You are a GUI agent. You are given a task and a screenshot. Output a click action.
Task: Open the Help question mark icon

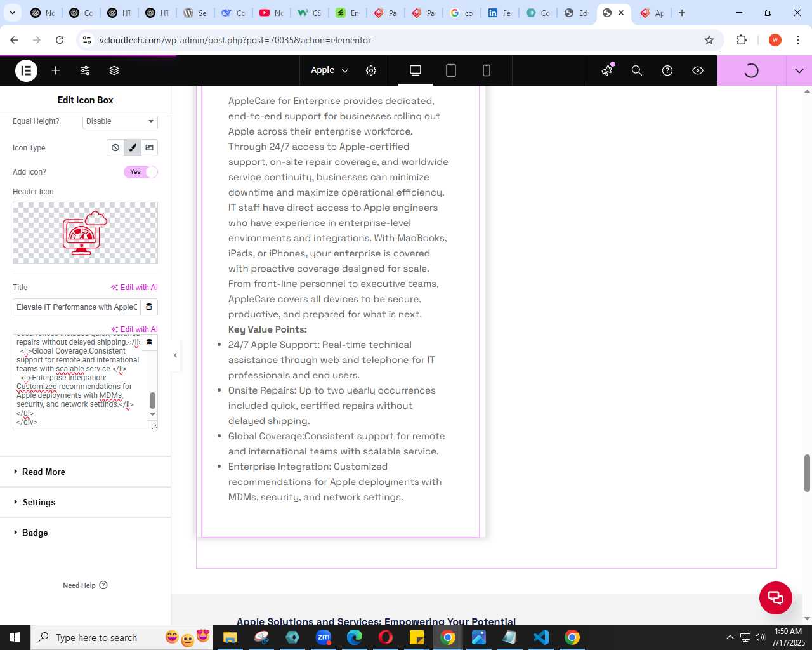click(667, 70)
